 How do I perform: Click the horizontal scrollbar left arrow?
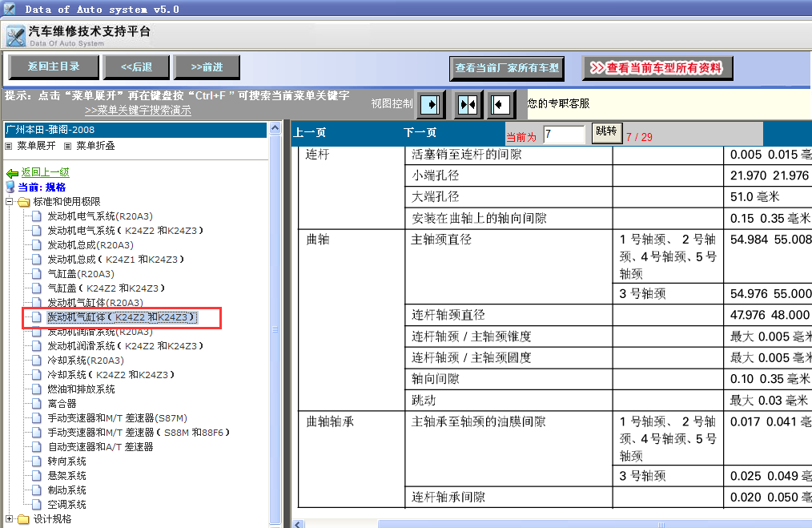[x=297, y=524]
